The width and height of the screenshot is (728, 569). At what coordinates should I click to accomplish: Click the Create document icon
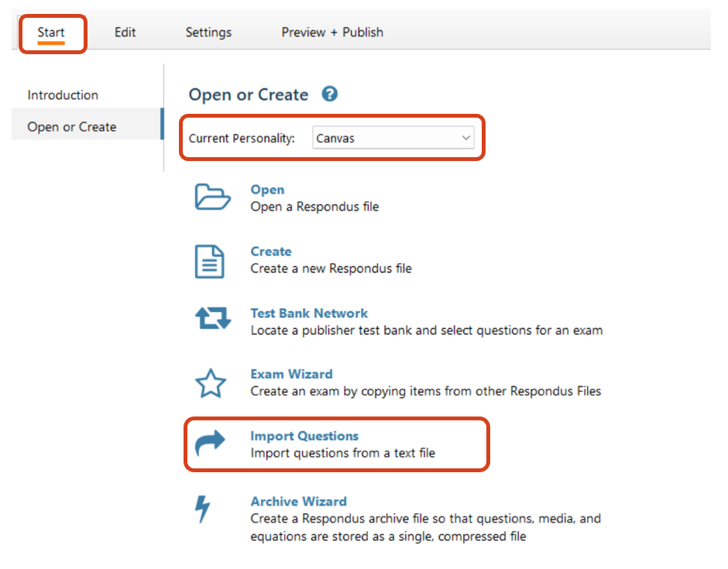click(x=209, y=262)
